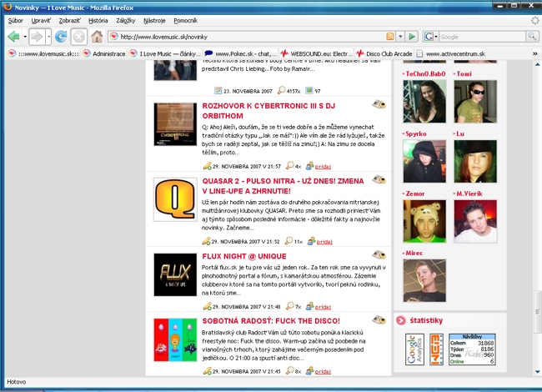Viewport: 542px width, 392px height.
Task: Open the :::www.ilovemusic.sk::: bookmark
Action: (x=43, y=53)
